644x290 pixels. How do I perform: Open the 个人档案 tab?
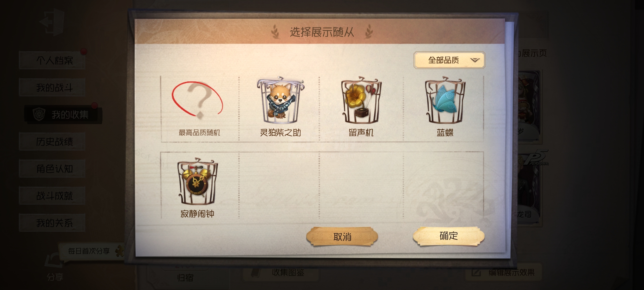pos(52,60)
